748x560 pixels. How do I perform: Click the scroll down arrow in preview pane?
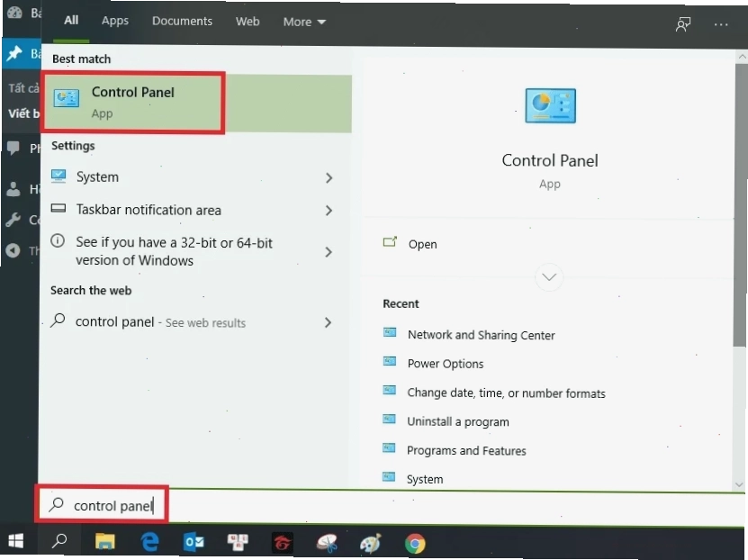click(740, 484)
